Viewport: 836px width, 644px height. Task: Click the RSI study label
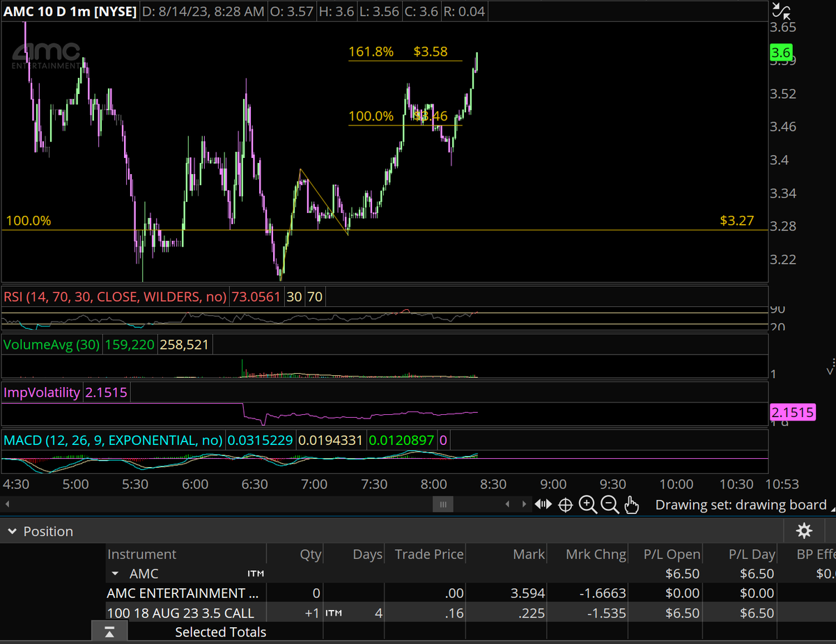(x=115, y=297)
